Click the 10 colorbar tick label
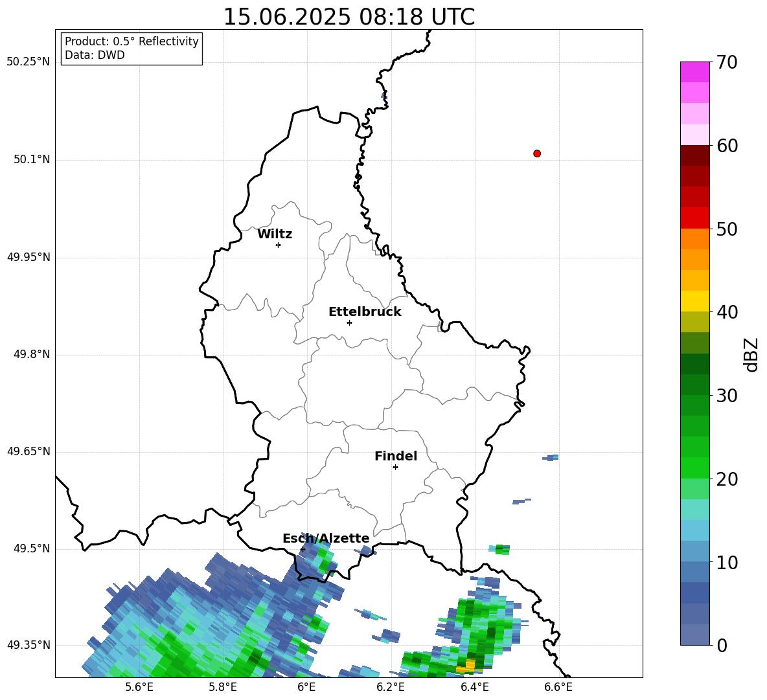The width and height of the screenshot is (767, 700). 727,563
